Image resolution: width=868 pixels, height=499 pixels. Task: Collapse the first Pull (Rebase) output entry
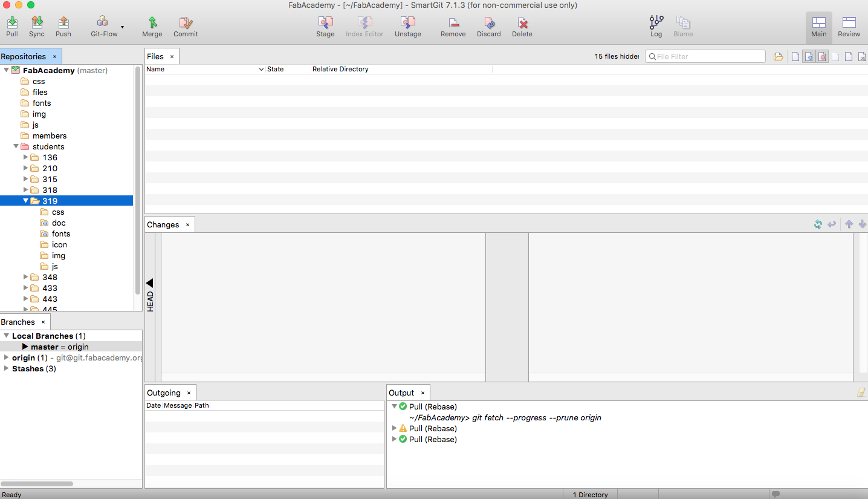(x=394, y=406)
